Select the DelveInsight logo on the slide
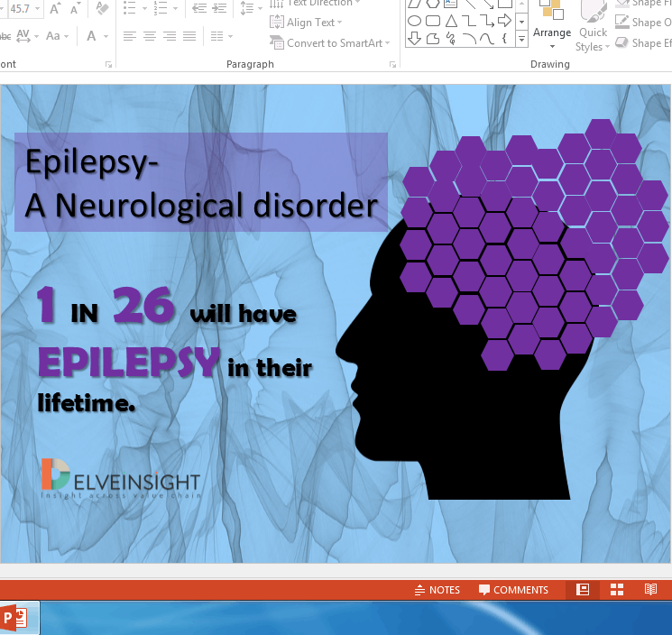 point(121,479)
